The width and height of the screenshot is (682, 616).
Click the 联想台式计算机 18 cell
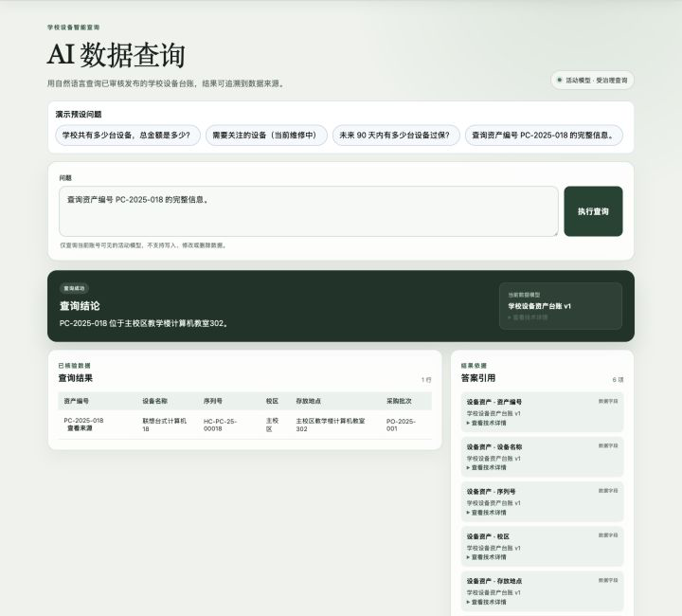click(x=165, y=425)
